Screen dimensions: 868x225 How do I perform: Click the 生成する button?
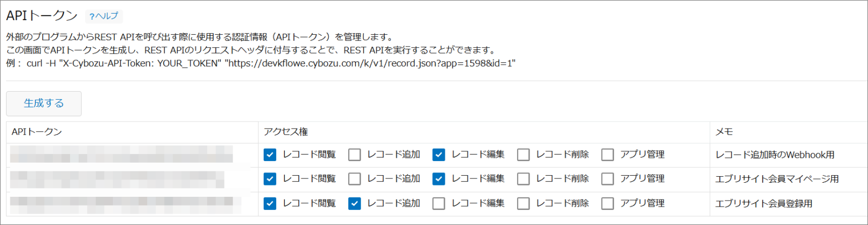(x=44, y=103)
